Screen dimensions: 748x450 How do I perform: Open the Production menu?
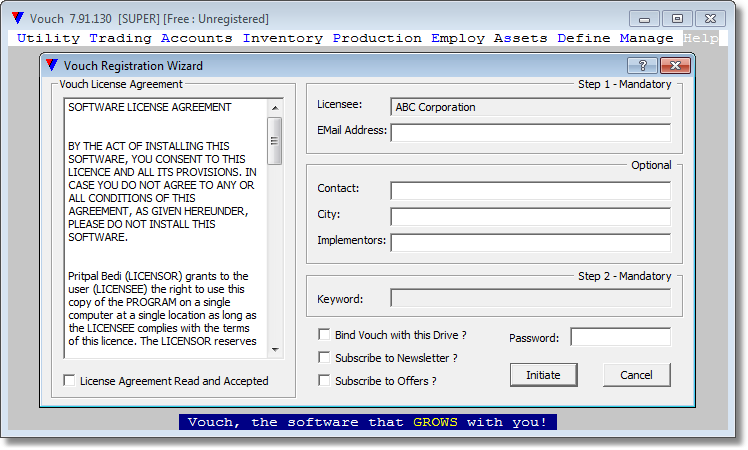[377, 38]
